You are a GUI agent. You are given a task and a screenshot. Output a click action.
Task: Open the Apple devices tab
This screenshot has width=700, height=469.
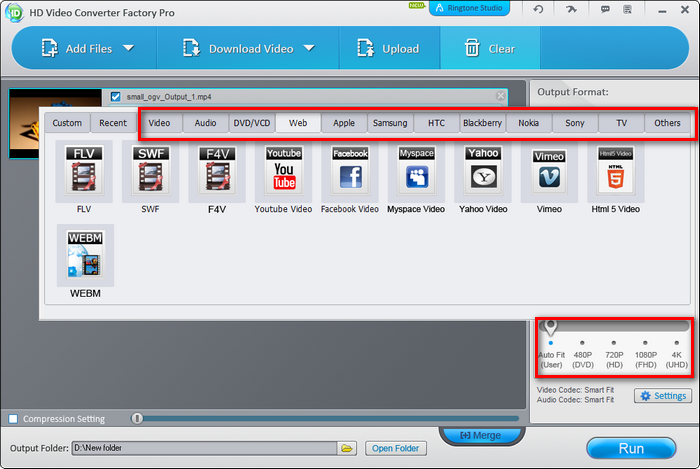pyautogui.click(x=344, y=123)
